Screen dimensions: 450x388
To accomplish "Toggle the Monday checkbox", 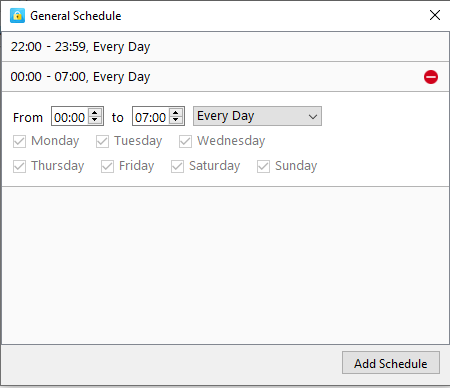I will (19, 141).
